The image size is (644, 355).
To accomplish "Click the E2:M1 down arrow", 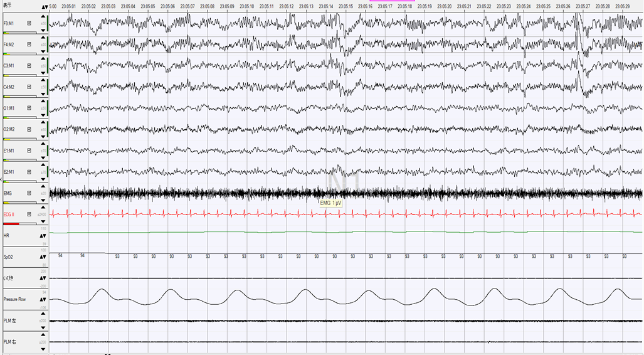I will [x=43, y=179].
